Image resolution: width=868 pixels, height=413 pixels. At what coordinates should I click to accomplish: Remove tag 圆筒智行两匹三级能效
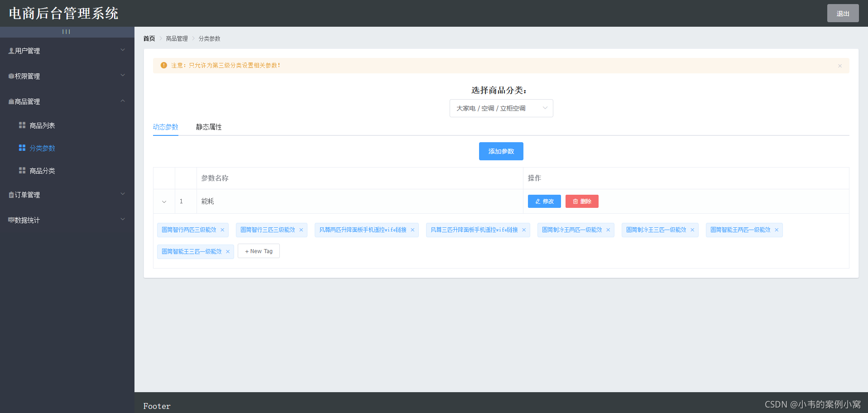[x=222, y=230]
